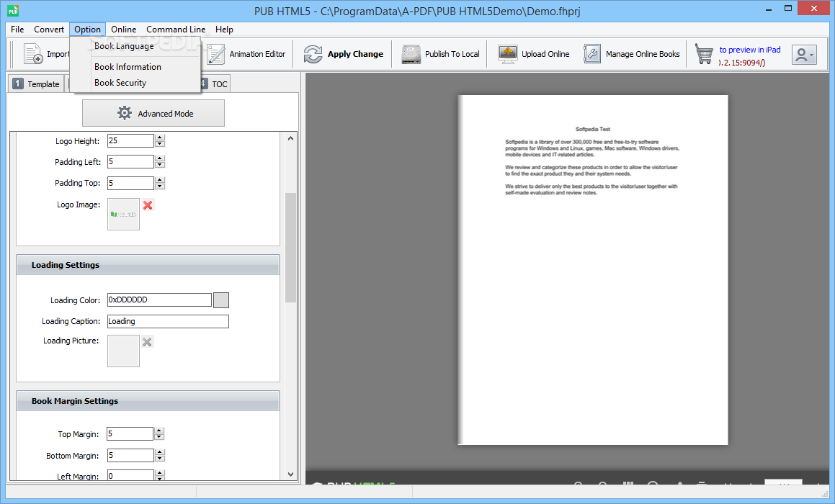Image resolution: width=835 pixels, height=504 pixels.
Task: Maximize the PUB HTML5 window
Action: [x=788, y=8]
